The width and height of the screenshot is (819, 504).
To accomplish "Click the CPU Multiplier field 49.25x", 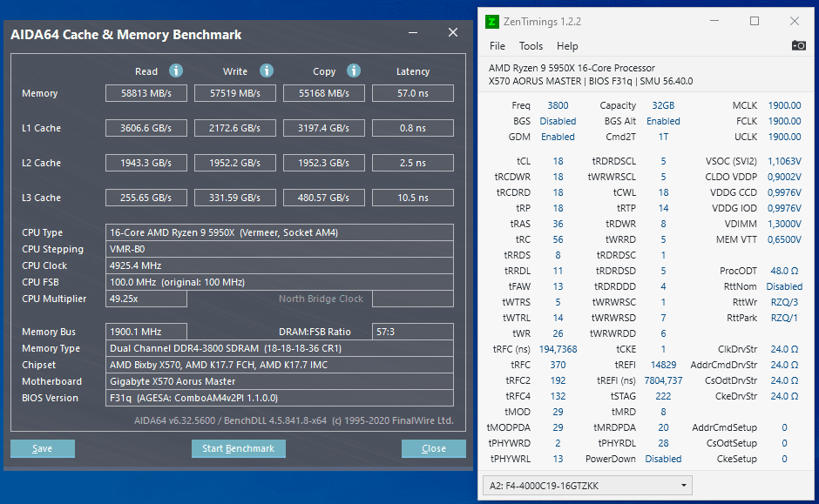I will (146, 299).
